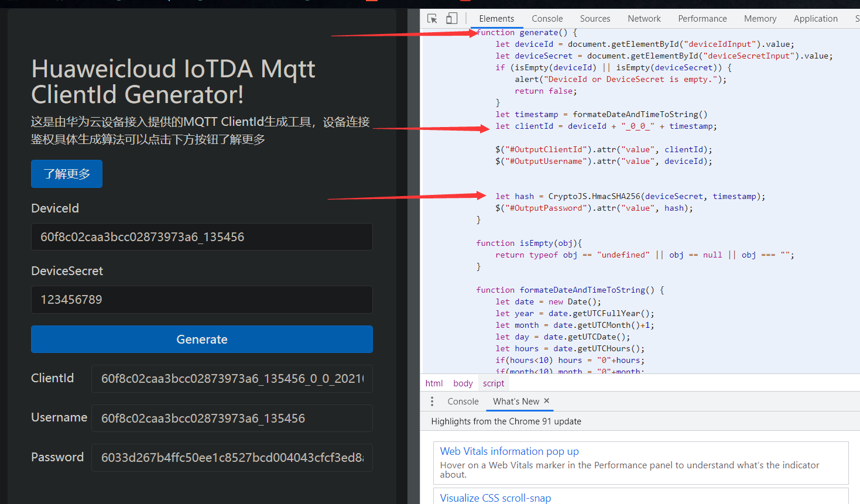Screen dimensions: 860x504
Task: Click the 'return typeof obj' code line
Action: [x=645, y=255]
